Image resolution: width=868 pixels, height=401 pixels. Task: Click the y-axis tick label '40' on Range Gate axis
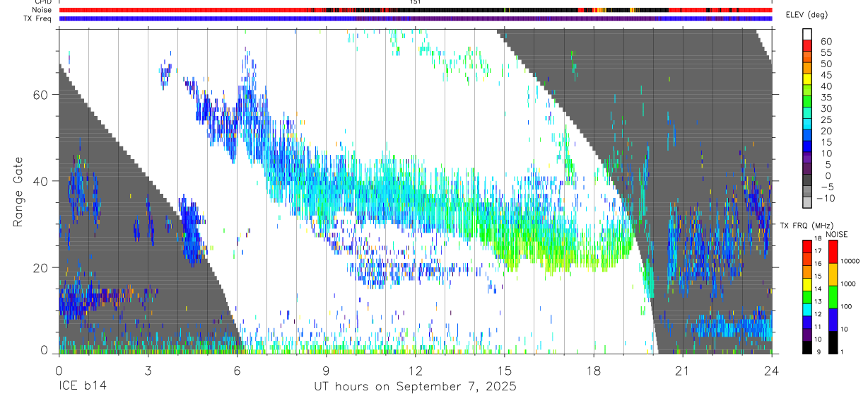point(41,181)
